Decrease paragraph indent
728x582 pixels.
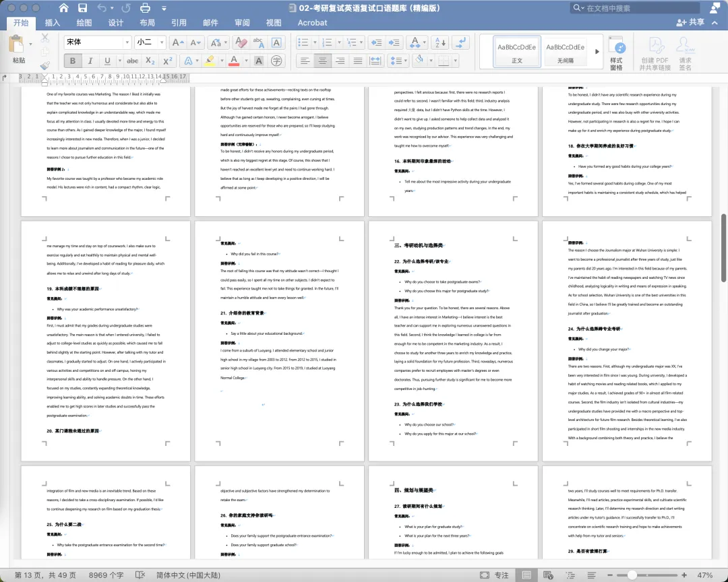376,42
